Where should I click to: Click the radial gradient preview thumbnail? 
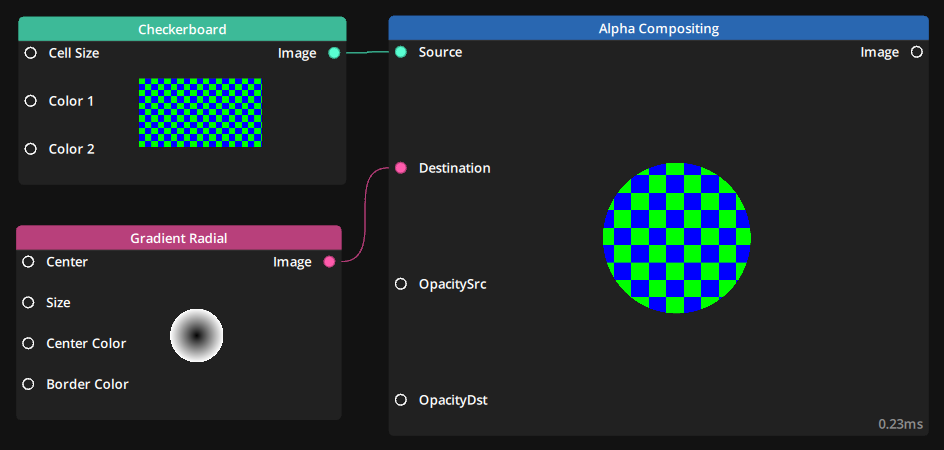pyautogui.click(x=197, y=336)
